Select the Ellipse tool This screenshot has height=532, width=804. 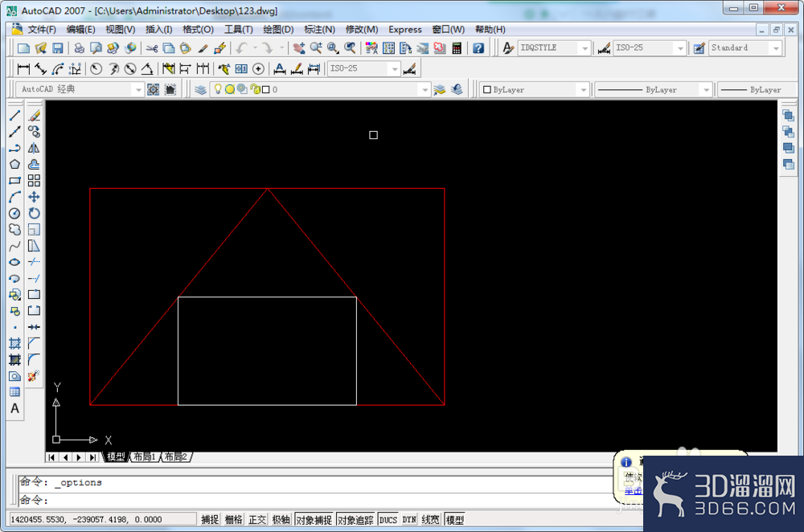pos(14,263)
